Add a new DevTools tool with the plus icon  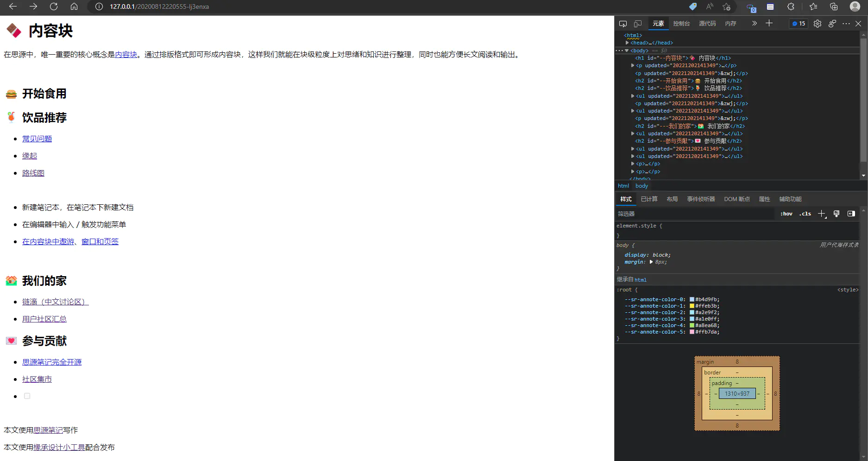(769, 23)
